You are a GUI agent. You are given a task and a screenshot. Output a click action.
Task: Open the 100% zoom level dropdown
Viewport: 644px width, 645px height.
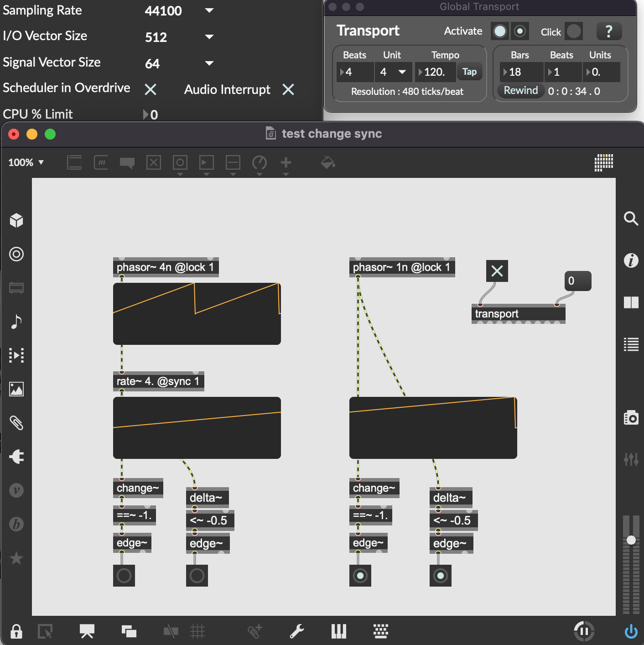pos(26,162)
